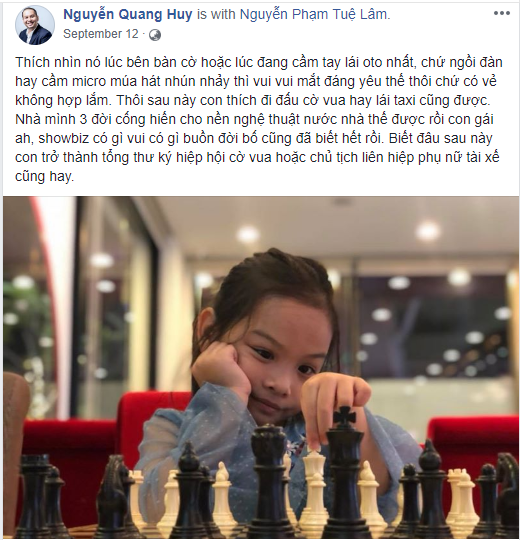This screenshot has width=520, height=540.
Task: Click the white piece the girl is holding
Action: click(x=314, y=482)
